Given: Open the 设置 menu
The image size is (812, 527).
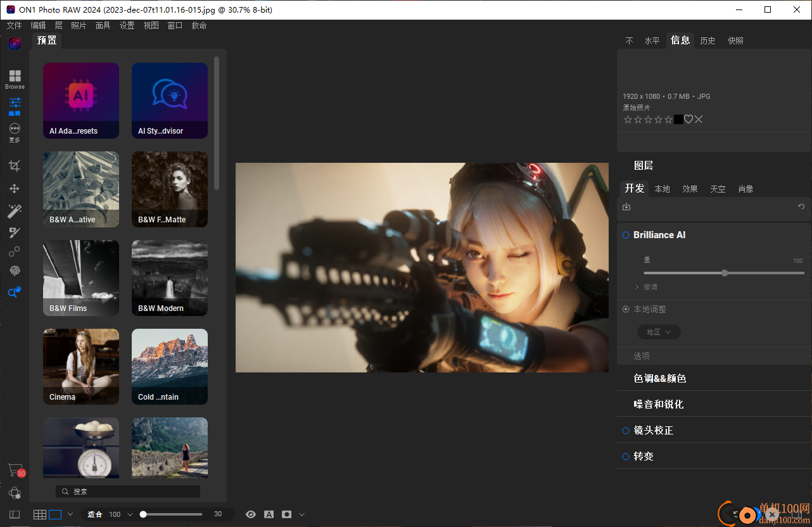Looking at the screenshot, I should pyautogui.click(x=127, y=25).
